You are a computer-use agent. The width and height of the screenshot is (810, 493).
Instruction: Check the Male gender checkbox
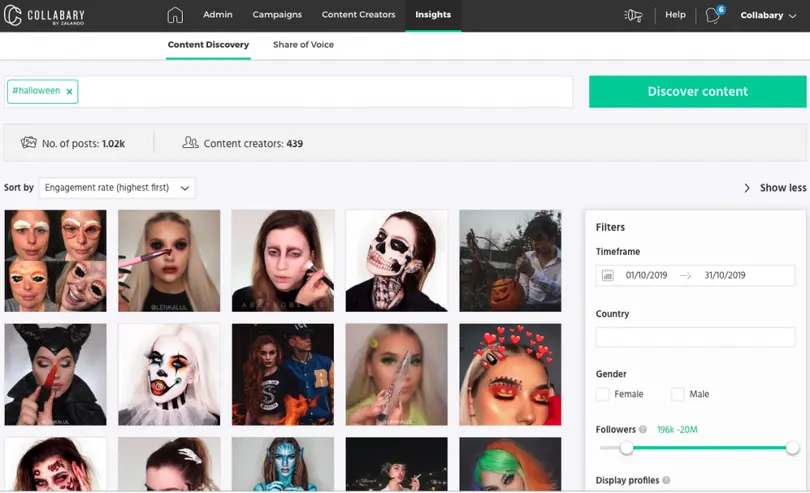pos(678,394)
